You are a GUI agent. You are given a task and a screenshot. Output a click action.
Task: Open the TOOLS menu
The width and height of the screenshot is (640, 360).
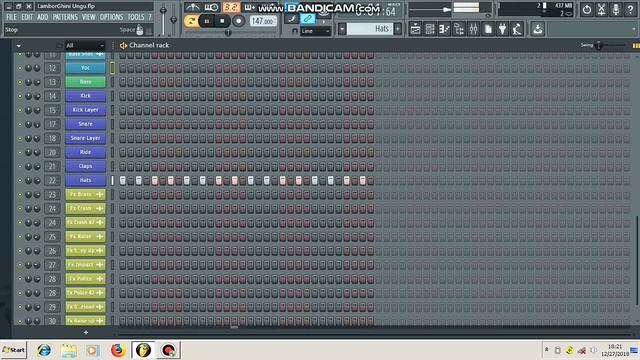pos(136,17)
